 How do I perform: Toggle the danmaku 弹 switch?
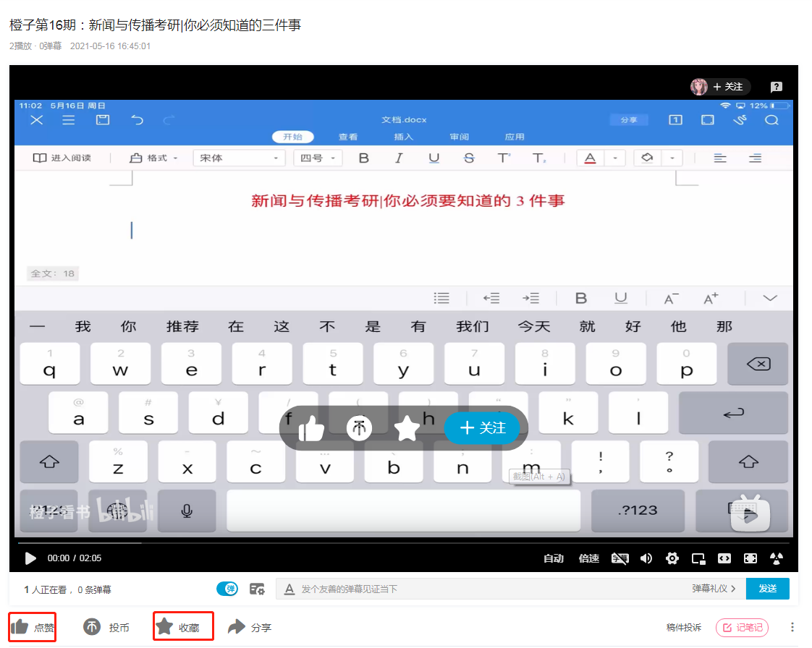click(x=227, y=589)
